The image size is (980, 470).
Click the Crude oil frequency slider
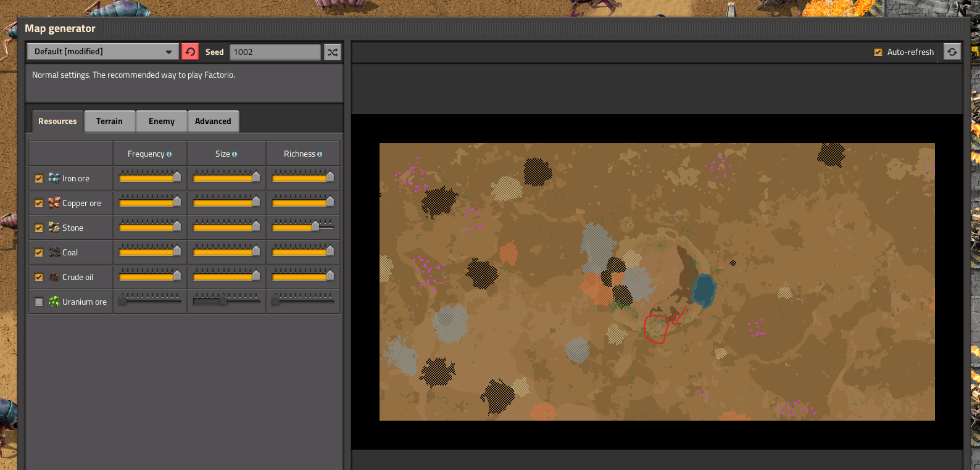(150, 276)
